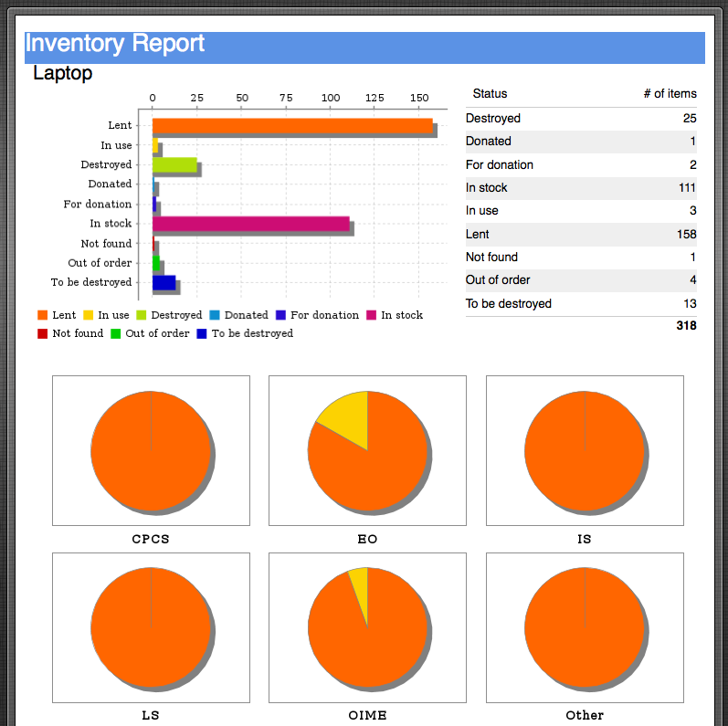Open the LS pie chart
Viewport: 728px width, 726px height.
click(x=151, y=627)
